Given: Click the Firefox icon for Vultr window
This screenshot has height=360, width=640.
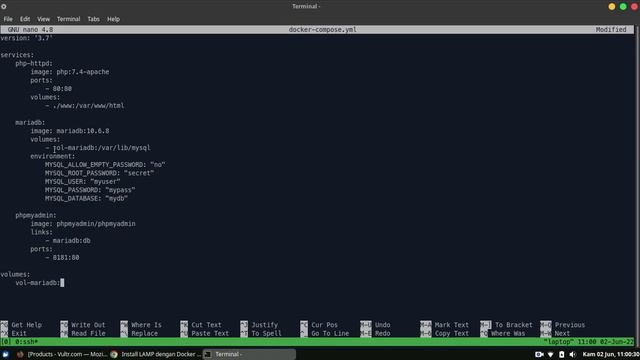Looking at the screenshot, I should pos(20,354).
